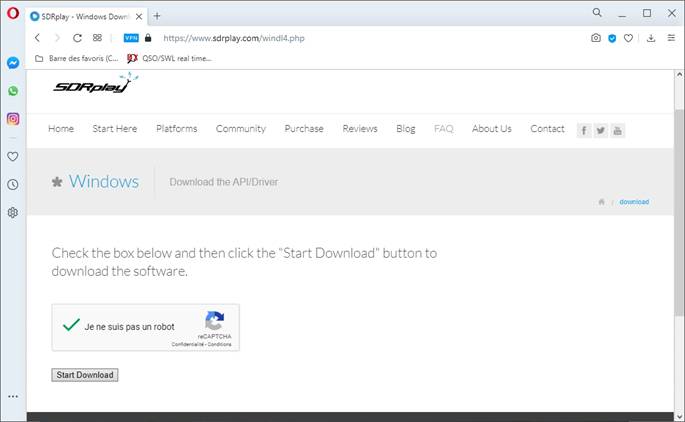Viewport: 685px width, 422px height.
Task: Add the page to bookmarks with the heart
Action: tap(628, 38)
